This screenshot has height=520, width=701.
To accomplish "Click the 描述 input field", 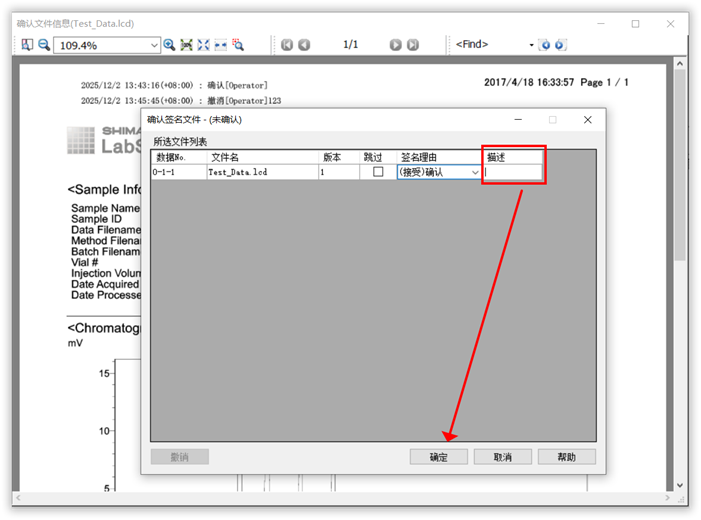I will point(513,172).
